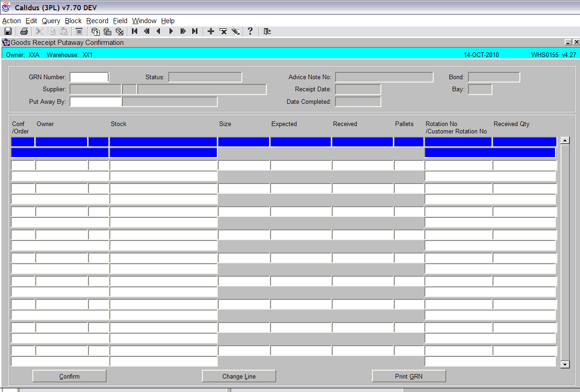Image resolution: width=580 pixels, height=392 pixels.
Task: Click the Expected column header
Action: pos(284,124)
